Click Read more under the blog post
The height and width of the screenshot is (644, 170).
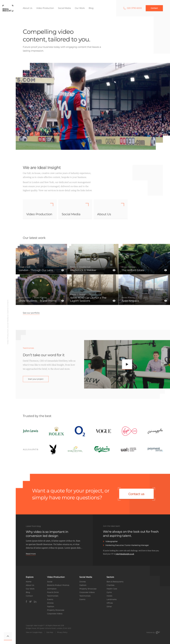31,553
